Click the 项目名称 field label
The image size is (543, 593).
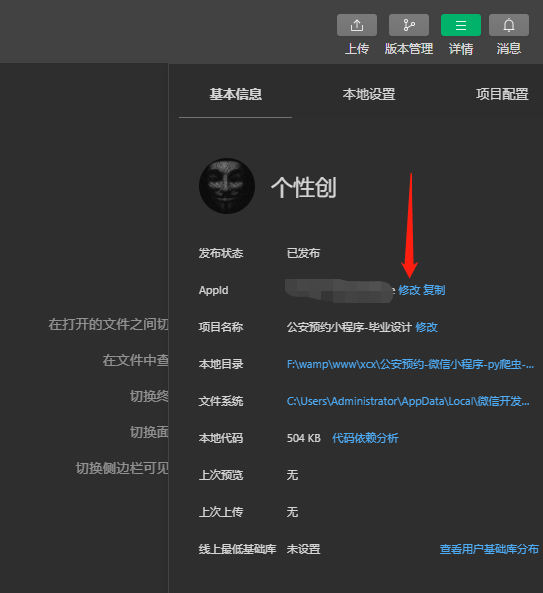tap(221, 327)
